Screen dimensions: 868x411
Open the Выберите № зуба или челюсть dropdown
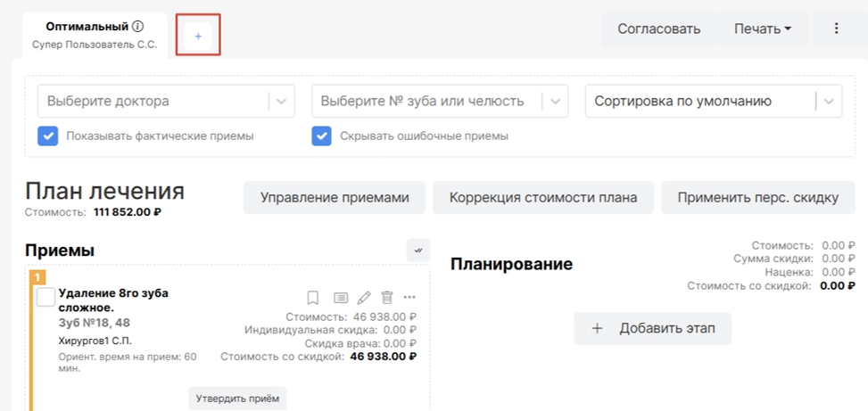pyautogui.click(x=556, y=102)
